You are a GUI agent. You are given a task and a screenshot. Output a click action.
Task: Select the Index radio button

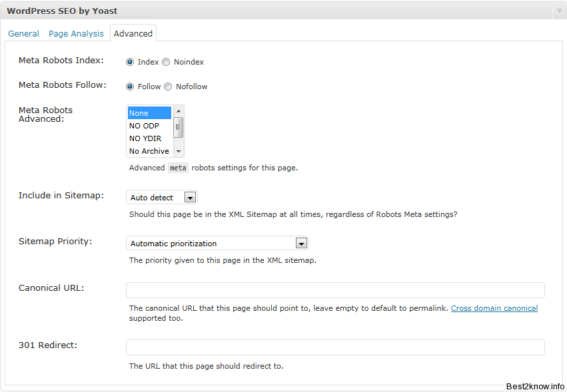point(130,62)
